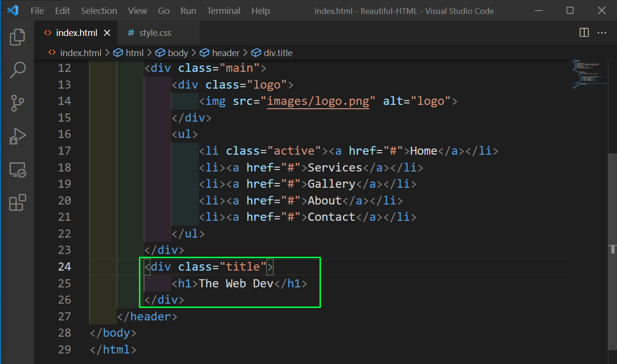The image size is (617, 364).
Task: Click html in the breadcrumb
Action: 135,53
